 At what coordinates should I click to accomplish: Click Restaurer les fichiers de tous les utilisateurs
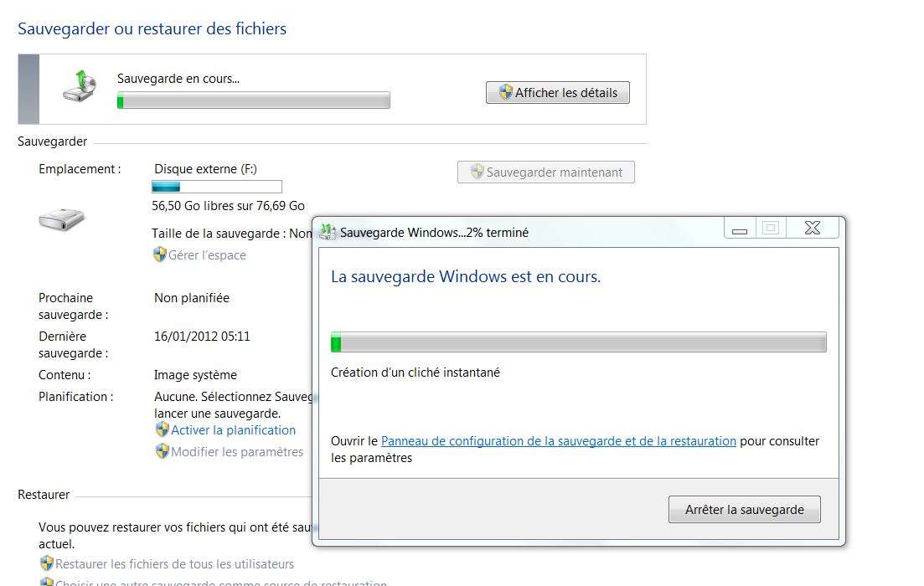[x=174, y=564]
